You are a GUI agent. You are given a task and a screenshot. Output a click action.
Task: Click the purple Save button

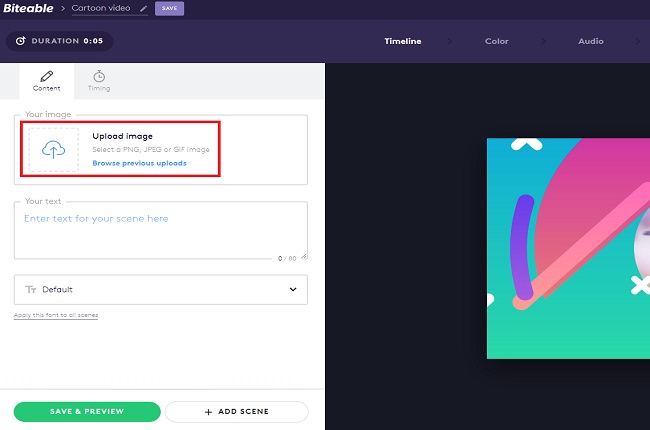point(169,9)
